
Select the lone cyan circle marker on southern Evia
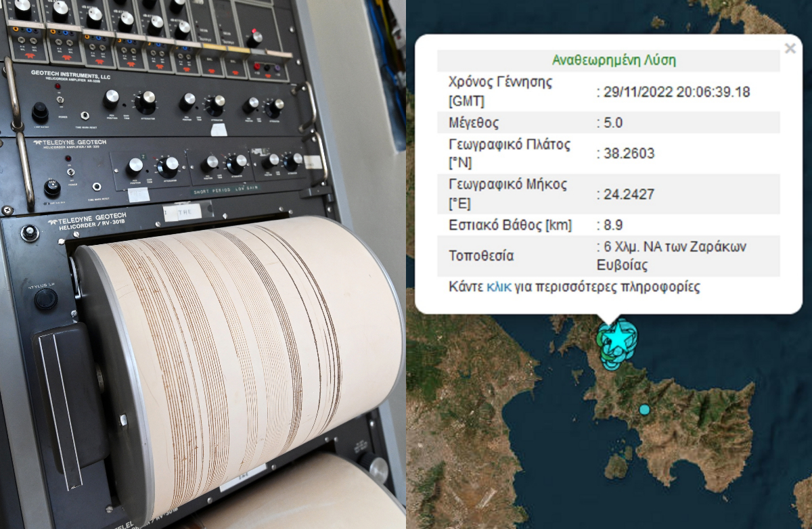[644, 409]
